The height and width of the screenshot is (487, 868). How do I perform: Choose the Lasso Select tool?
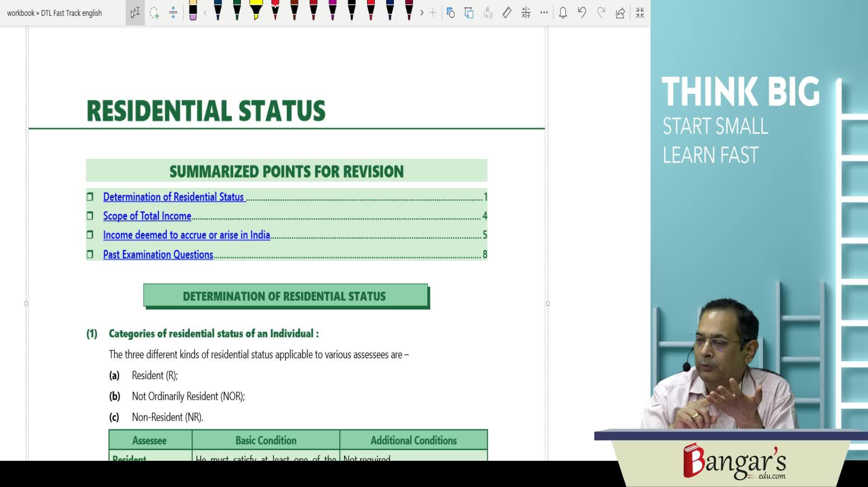[x=154, y=13]
